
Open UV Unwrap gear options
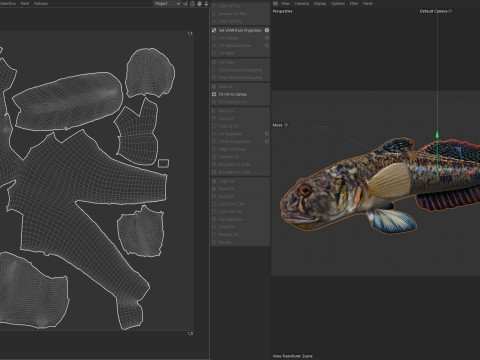(267, 38)
